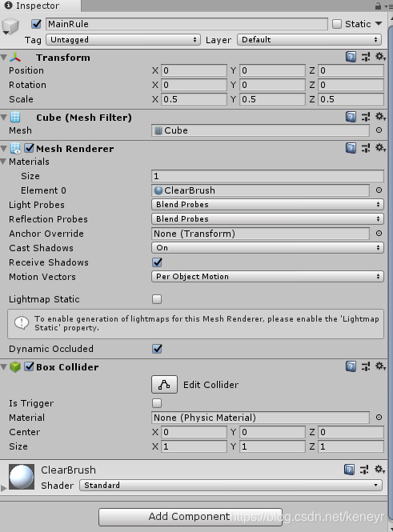The height and width of the screenshot is (532, 393).
Task: Collapse the Materials foldout
Action: point(4,162)
